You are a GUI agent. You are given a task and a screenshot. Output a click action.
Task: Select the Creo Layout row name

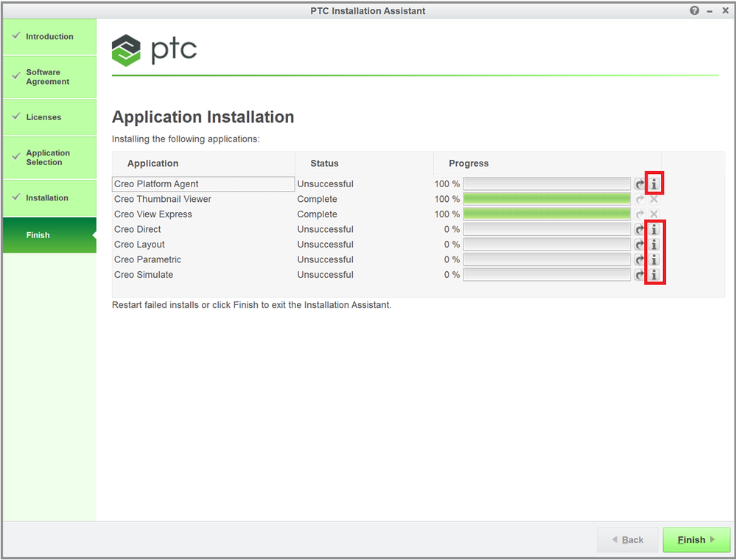pos(139,245)
